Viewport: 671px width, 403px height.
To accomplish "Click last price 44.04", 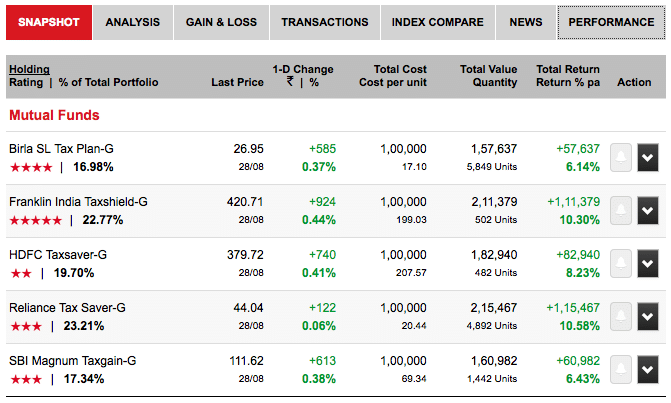I will 249,308.
